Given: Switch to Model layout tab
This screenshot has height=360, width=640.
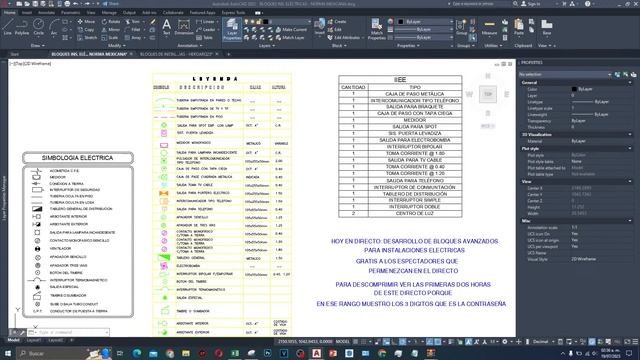Looking at the screenshot, I should [13, 340].
